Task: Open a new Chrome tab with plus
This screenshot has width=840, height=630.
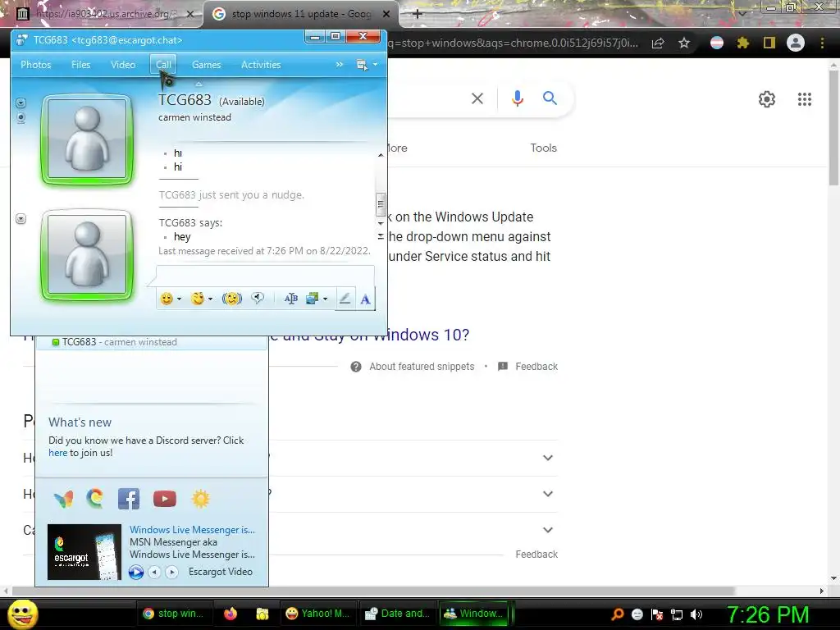Action: coord(418,14)
